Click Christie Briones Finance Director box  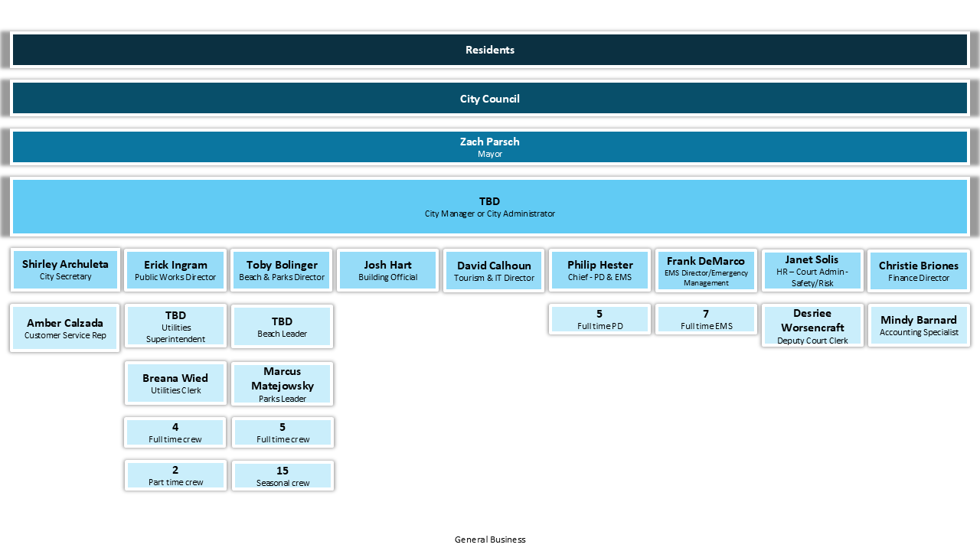[x=918, y=271]
